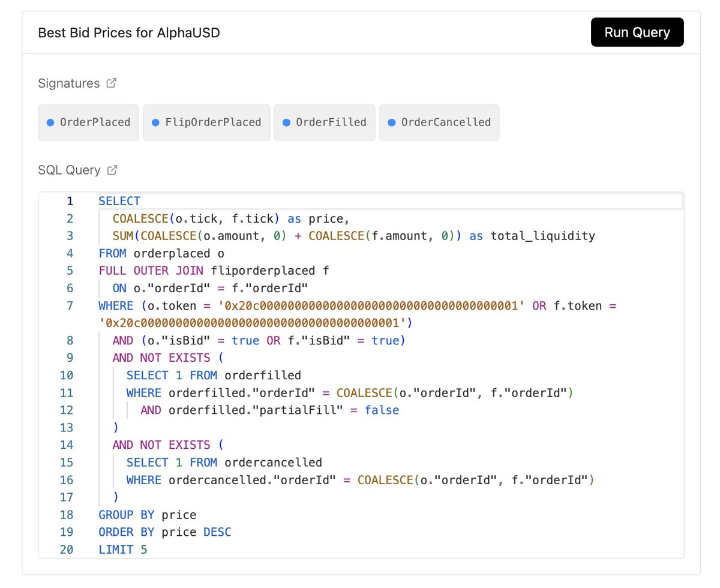Click 'ORDER BY price DESC' on line 19
Screen dimensions: 720x588
[x=165, y=532]
